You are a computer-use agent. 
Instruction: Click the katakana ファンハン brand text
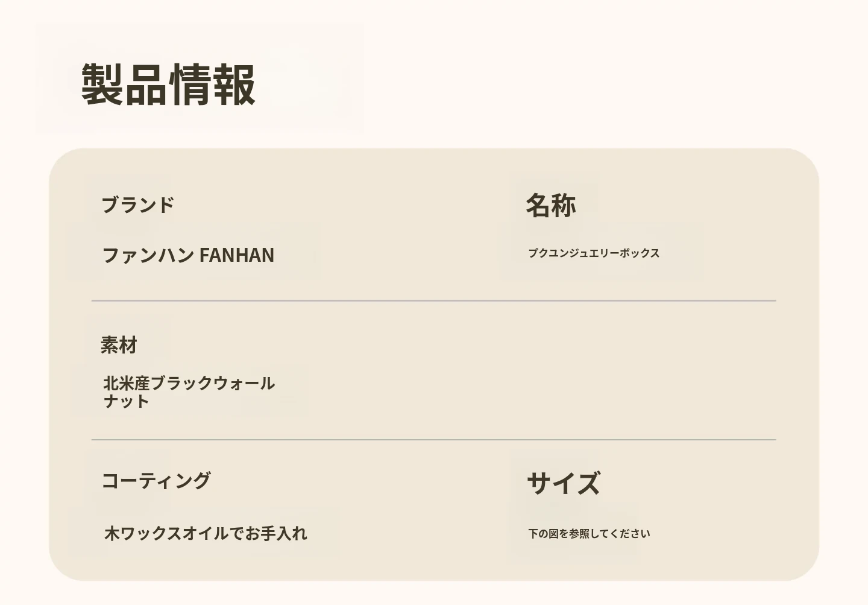click(x=148, y=255)
